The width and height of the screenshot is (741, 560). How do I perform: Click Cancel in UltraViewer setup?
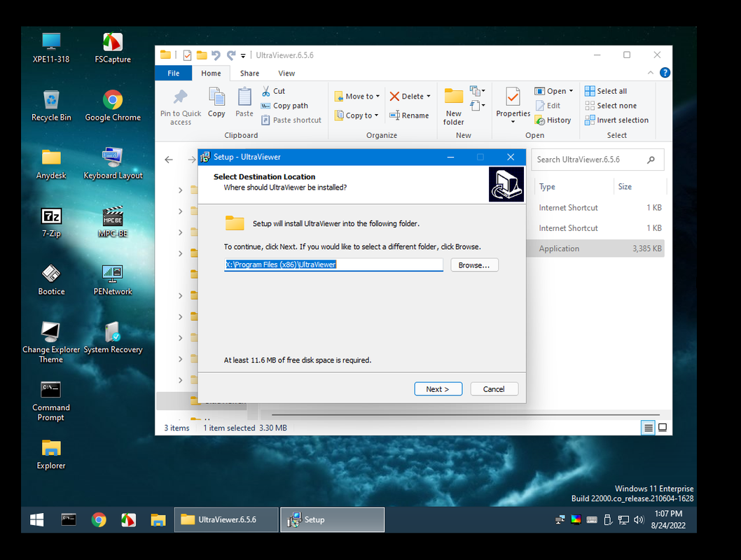click(494, 389)
